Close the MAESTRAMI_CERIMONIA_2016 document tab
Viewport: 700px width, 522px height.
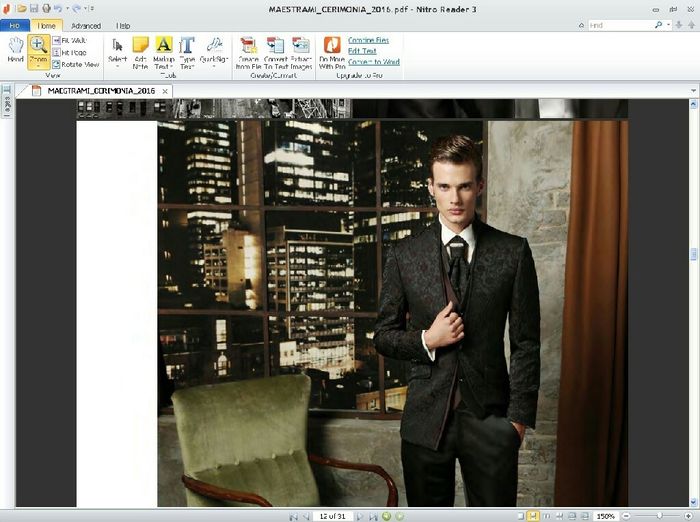click(166, 91)
